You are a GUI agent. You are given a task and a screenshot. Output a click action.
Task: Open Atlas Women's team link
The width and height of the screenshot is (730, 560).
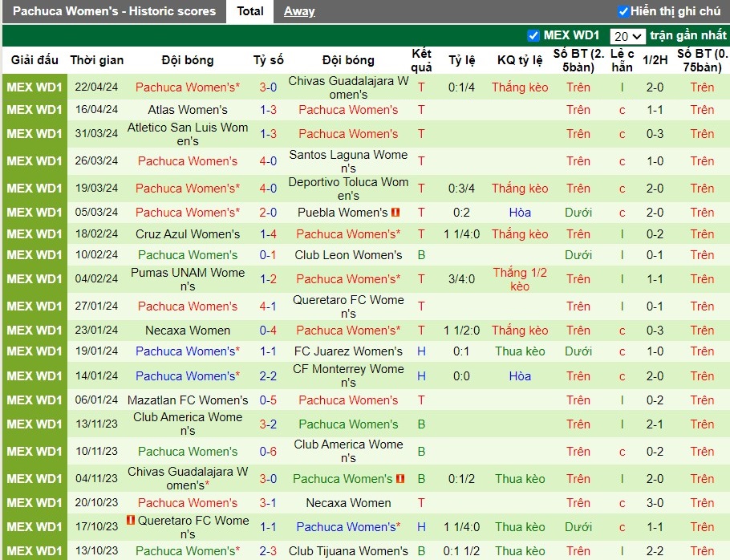(x=188, y=110)
